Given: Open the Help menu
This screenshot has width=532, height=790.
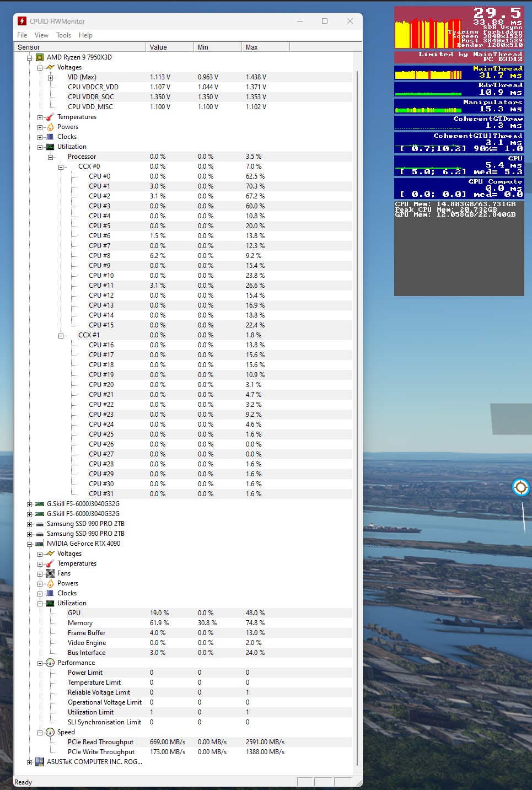Looking at the screenshot, I should [x=85, y=35].
